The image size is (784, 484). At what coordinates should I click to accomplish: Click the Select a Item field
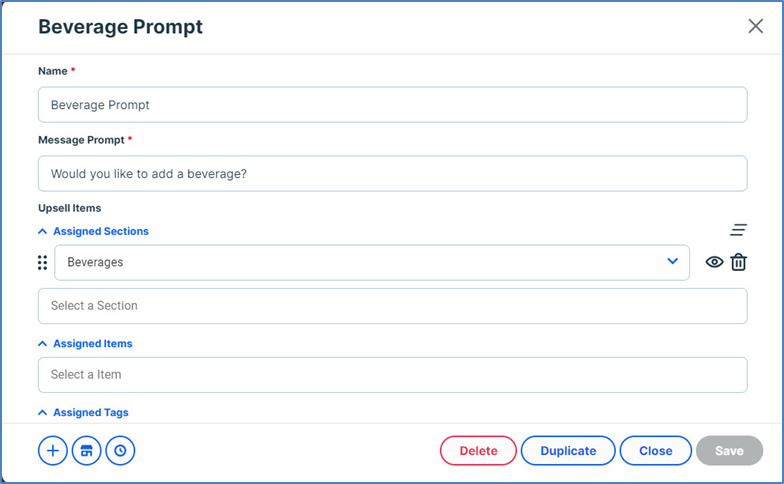[392, 375]
